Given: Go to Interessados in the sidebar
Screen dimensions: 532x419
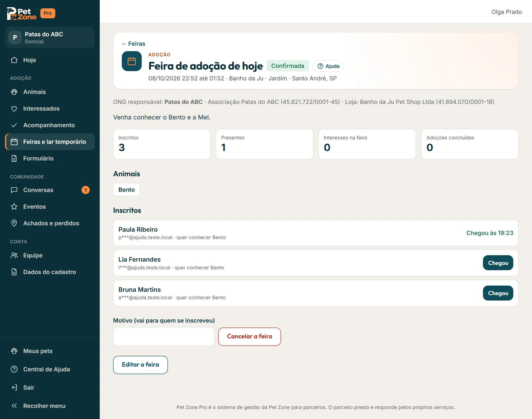Looking at the screenshot, I should coord(50,108).
